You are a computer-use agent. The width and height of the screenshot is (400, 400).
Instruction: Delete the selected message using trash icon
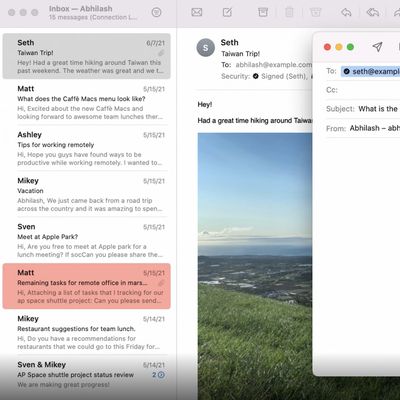pyautogui.click(x=289, y=12)
